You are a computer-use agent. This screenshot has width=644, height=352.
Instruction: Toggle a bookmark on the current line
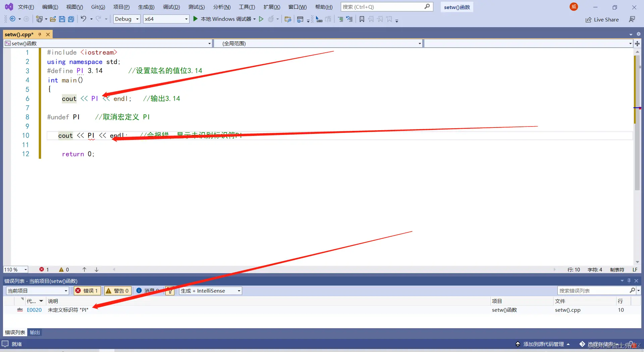pyautogui.click(x=362, y=19)
